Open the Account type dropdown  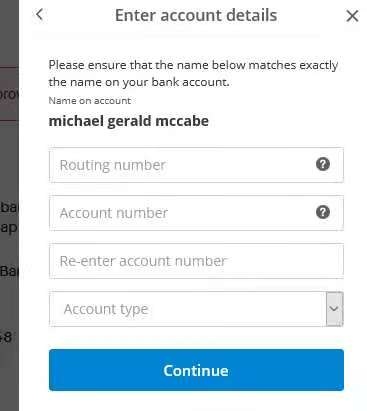pos(196,309)
